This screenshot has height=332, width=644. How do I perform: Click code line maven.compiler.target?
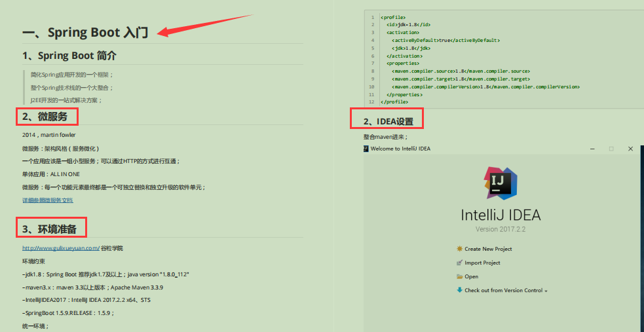[461, 79]
